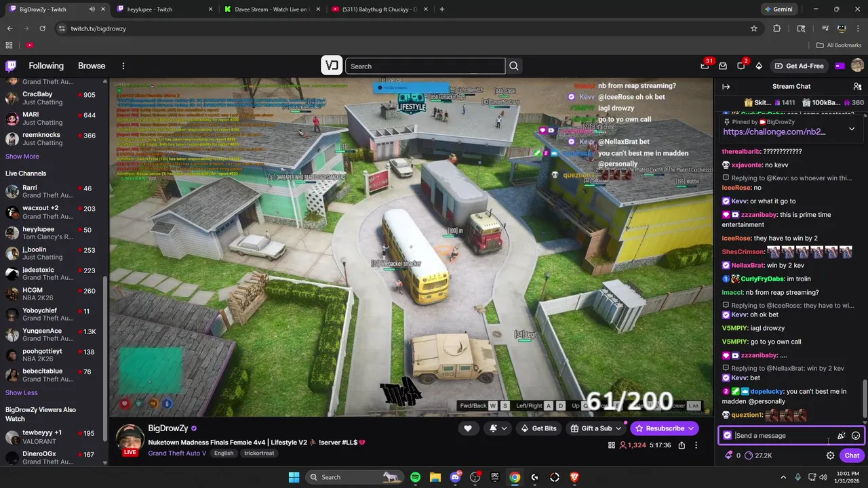Image resolution: width=868 pixels, height=488 pixels.
Task: Click the heart follow button
Action: 468,428
